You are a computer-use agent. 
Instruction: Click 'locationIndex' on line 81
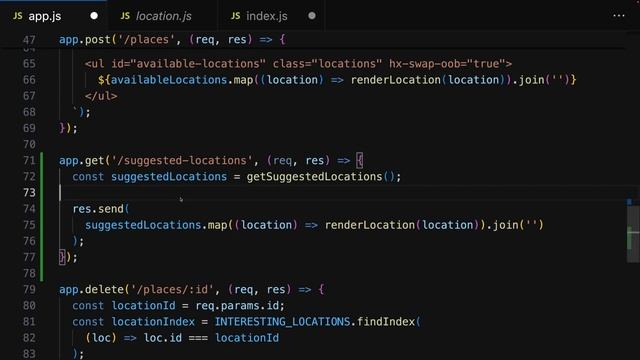click(x=153, y=322)
